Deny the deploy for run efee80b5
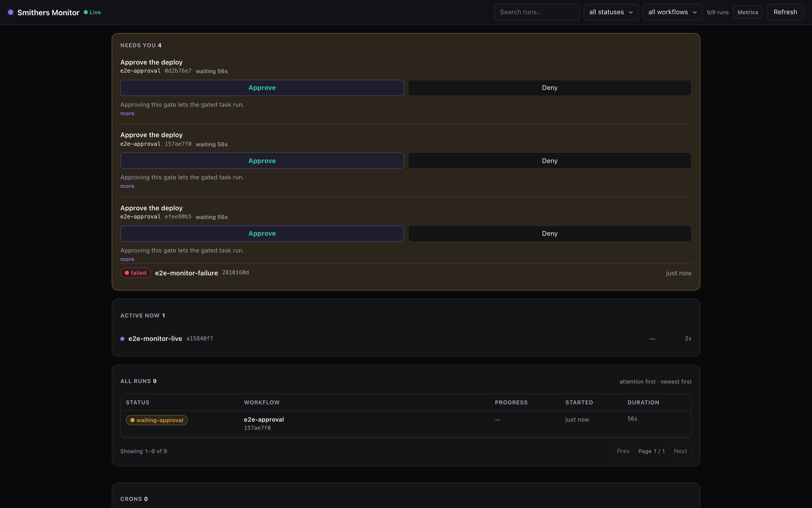812x508 pixels. click(550, 233)
